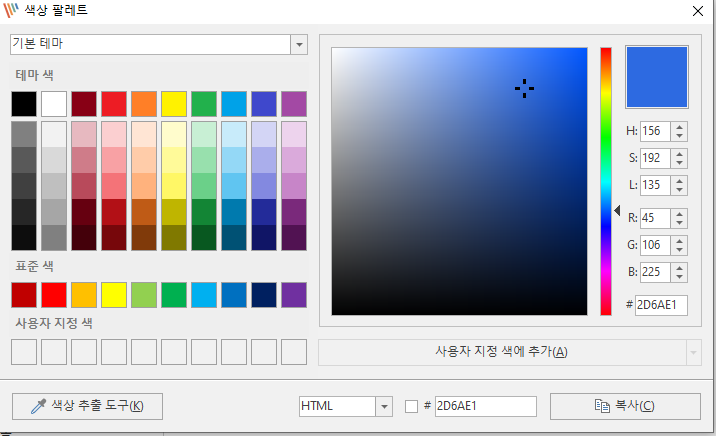
Task: Select the darkest brown shade in orange column
Action: (x=144, y=237)
